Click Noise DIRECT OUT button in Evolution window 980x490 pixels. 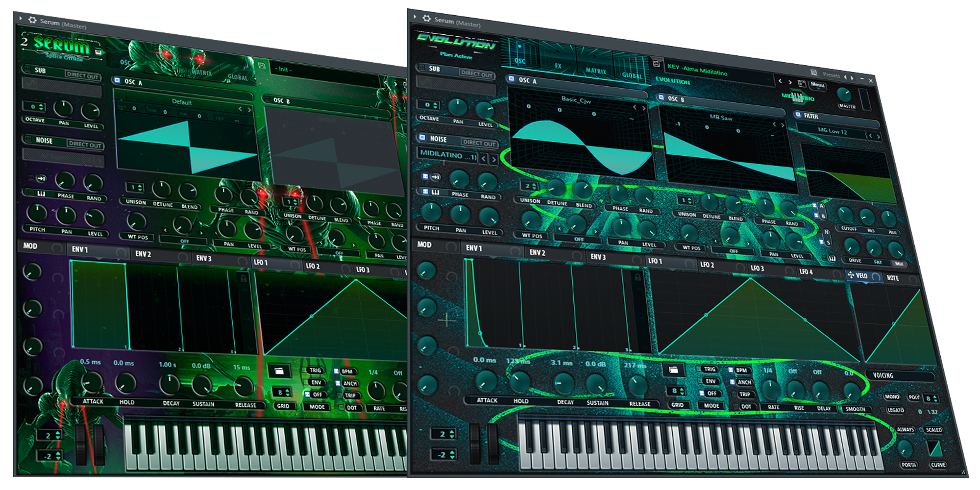coord(480,143)
